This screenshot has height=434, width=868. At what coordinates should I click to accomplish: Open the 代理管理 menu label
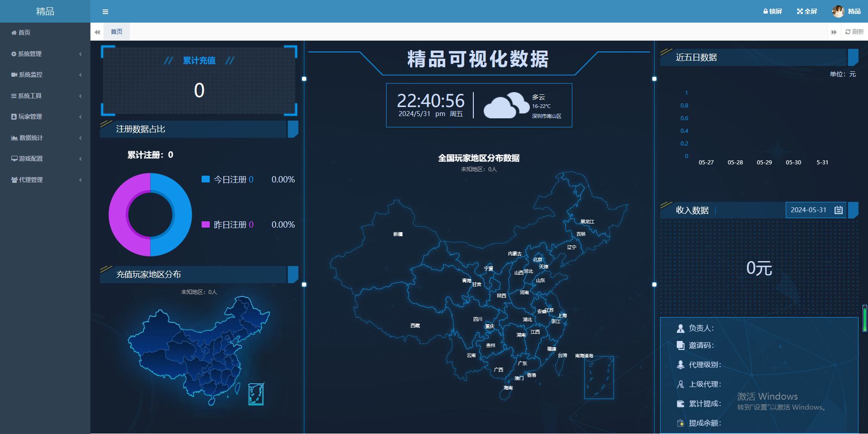pyautogui.click(x=31, y=180)
